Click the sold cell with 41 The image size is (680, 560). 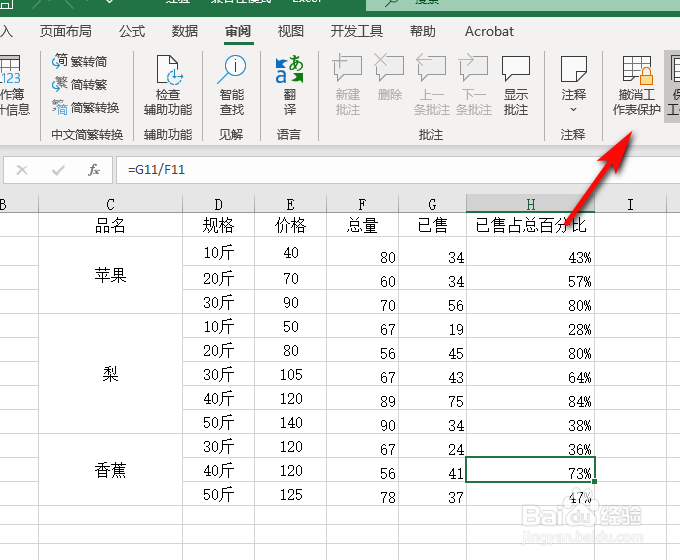tap(432, 469)
